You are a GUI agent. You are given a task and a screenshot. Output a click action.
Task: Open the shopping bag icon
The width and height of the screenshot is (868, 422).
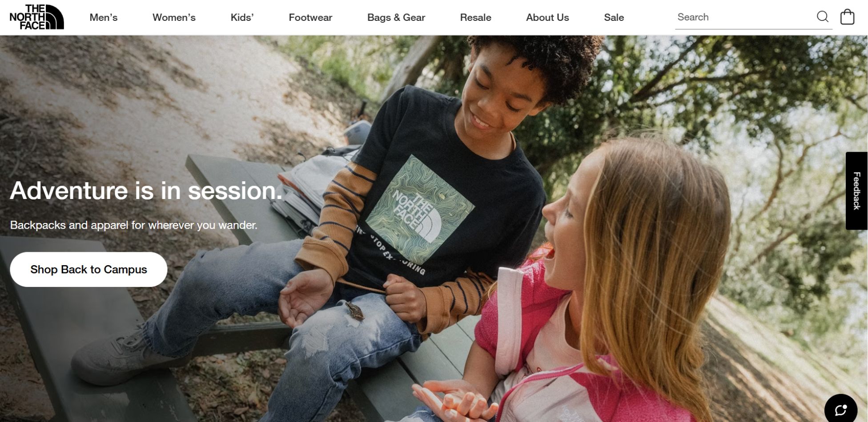click(847, 17)
